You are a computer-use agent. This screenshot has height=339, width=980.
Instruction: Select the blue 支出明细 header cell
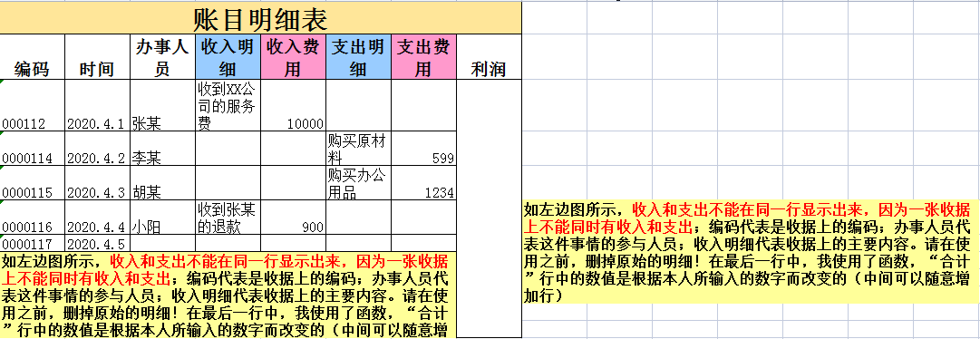pos(359,57)
